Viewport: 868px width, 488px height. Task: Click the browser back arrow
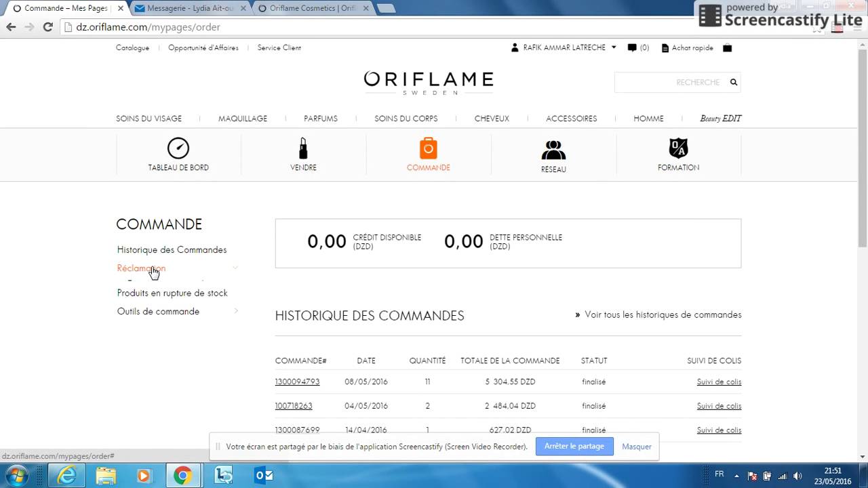coord(11,27)
